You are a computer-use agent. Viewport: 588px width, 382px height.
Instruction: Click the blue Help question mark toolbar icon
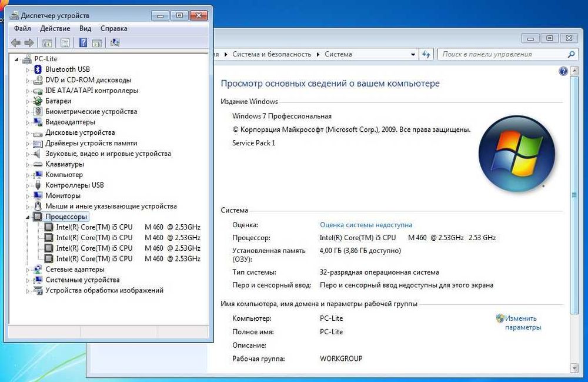(83, 43)
